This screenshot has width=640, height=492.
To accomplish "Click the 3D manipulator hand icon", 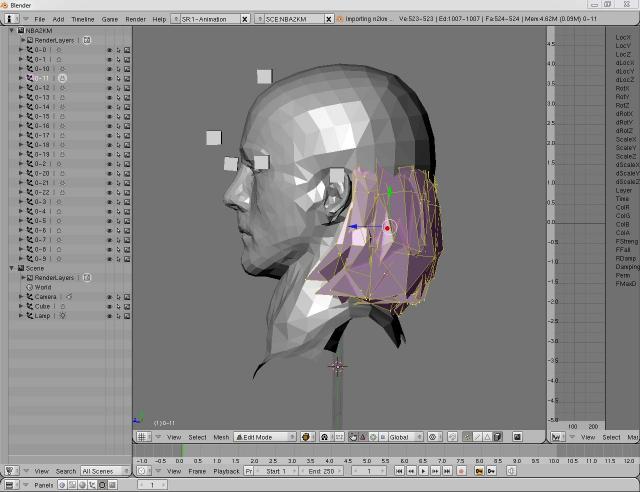I will 355,437.
